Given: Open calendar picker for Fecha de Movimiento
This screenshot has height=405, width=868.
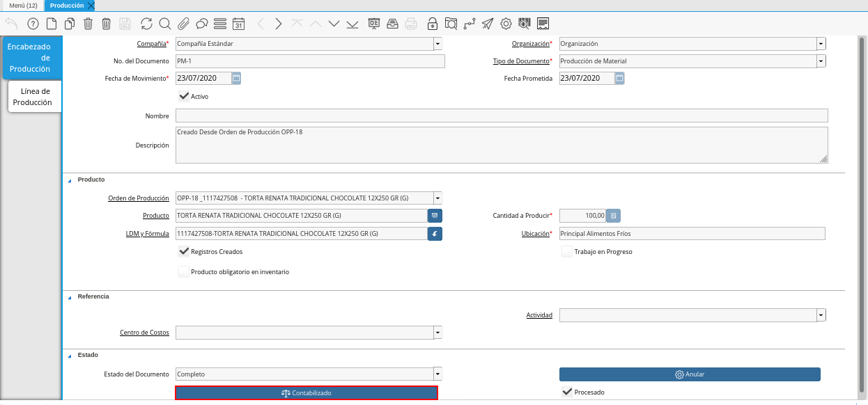Looking at the screenshot, I should pyautogui.click(x=236, y=79).
